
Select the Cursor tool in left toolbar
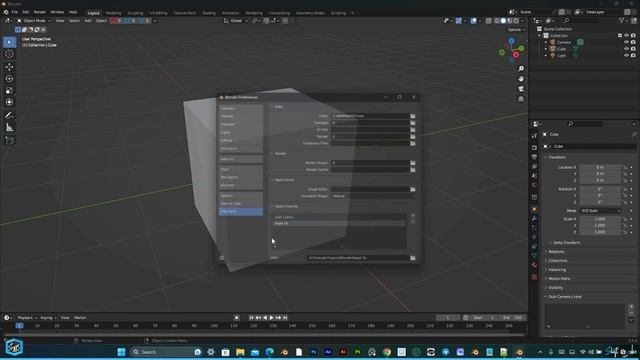click(9, 54)
